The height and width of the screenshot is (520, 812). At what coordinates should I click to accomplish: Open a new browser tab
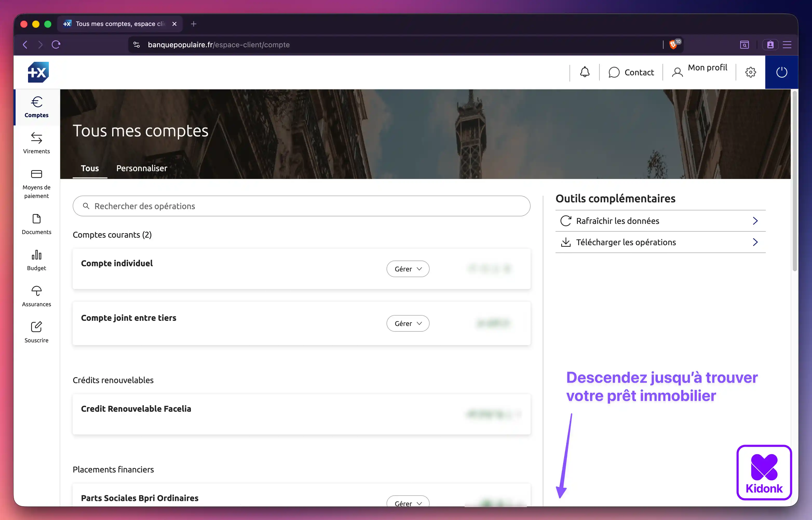coord(193,24)
